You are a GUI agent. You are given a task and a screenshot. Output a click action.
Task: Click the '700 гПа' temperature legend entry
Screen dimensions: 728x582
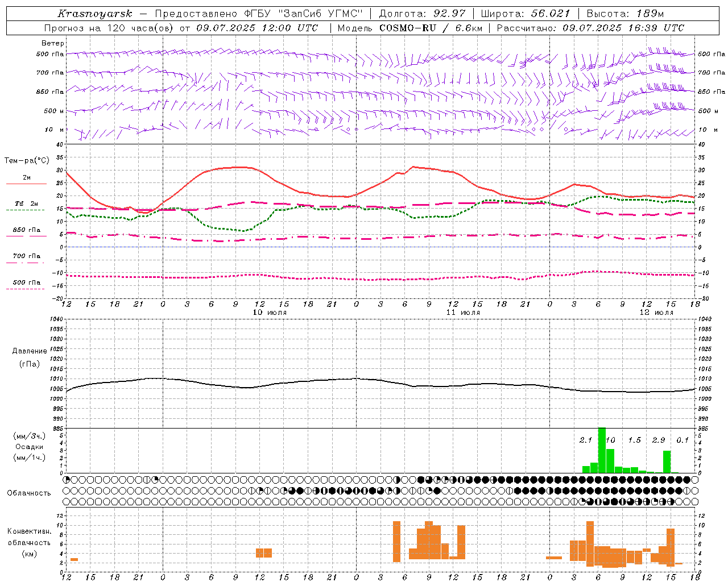(27, 256)
